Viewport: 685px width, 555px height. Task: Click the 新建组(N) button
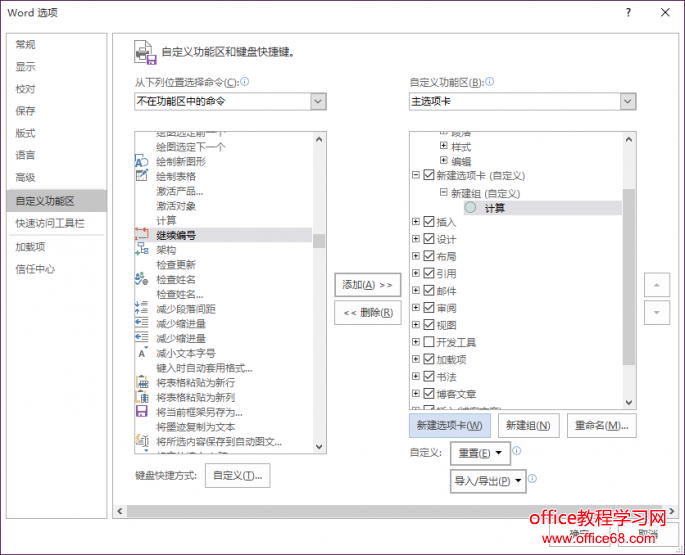tap(528, 425)
